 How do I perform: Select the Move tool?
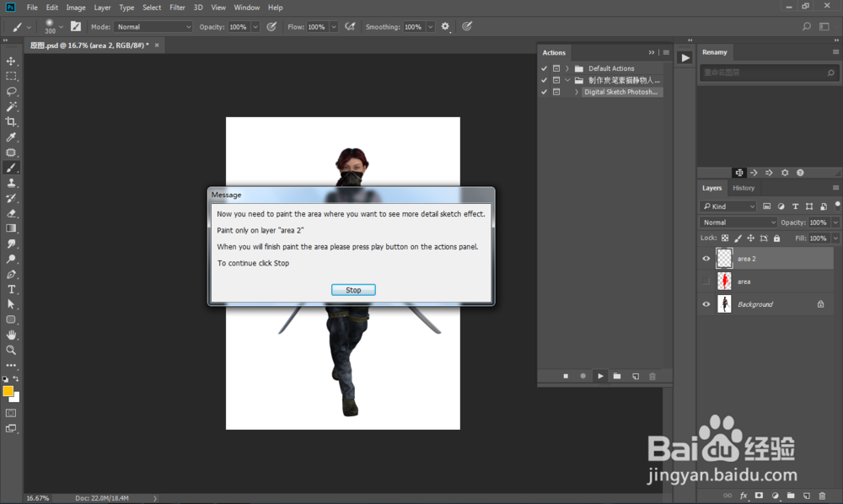[11, 61]
